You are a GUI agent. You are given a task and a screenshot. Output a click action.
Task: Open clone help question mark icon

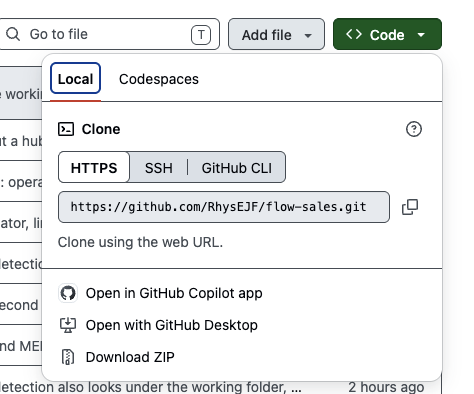tap(414, 129)
